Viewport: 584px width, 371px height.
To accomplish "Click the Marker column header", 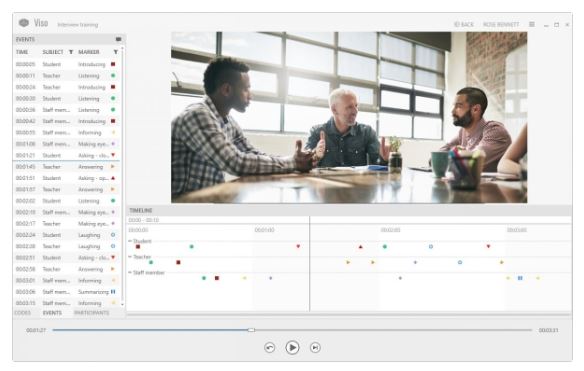I will coord(89,52).
